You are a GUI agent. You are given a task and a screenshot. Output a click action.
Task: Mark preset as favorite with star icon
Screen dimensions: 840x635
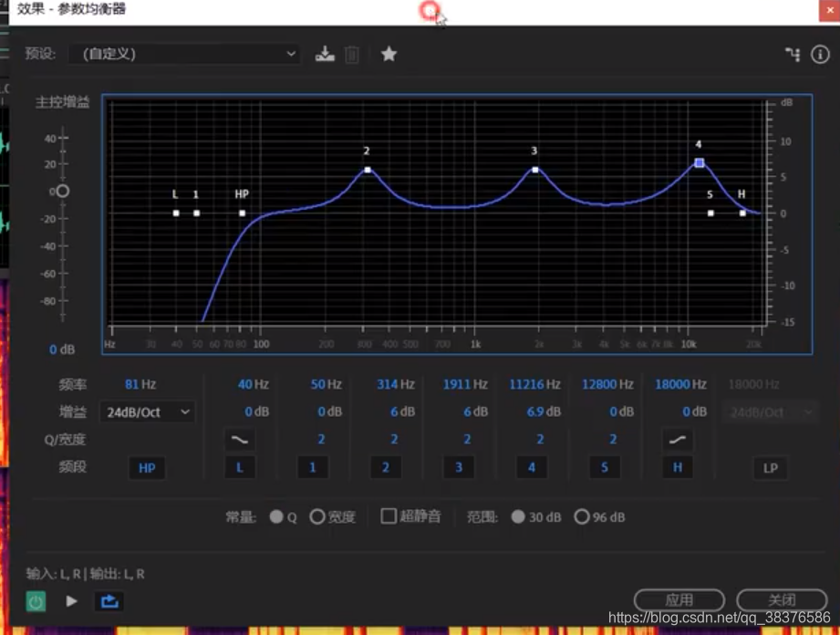click(389, 54)
